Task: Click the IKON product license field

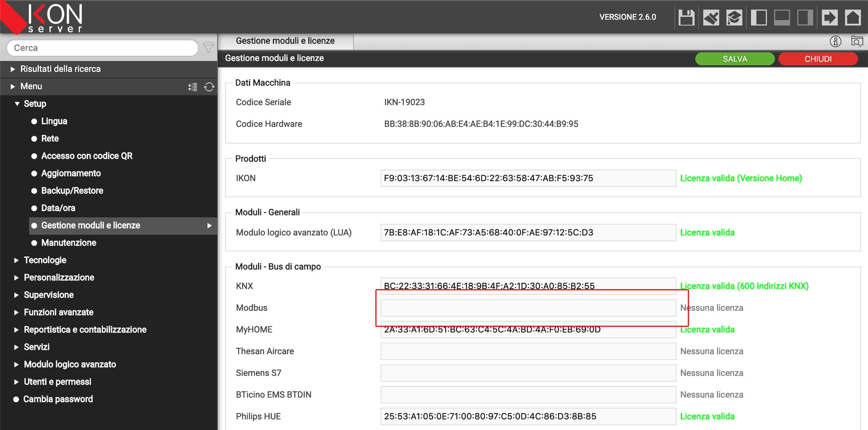Action: [x=528, y=178]
